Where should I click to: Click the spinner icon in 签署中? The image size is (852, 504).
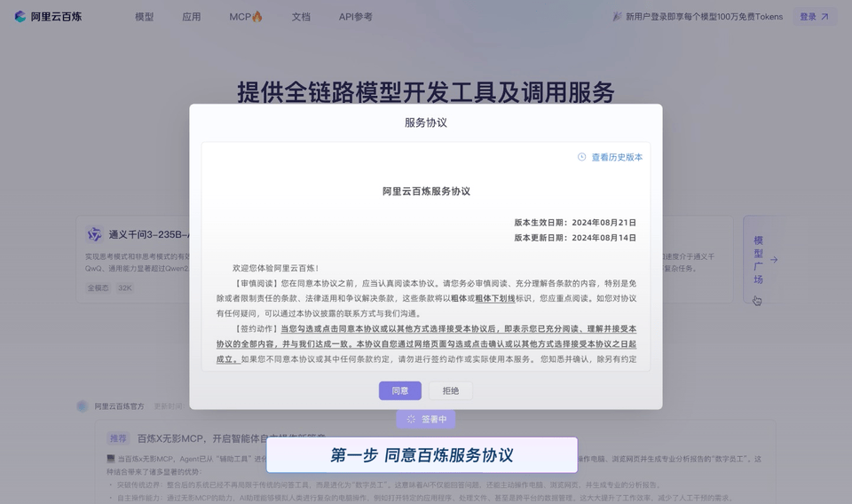pyautogui.click(x=411, y=420)
